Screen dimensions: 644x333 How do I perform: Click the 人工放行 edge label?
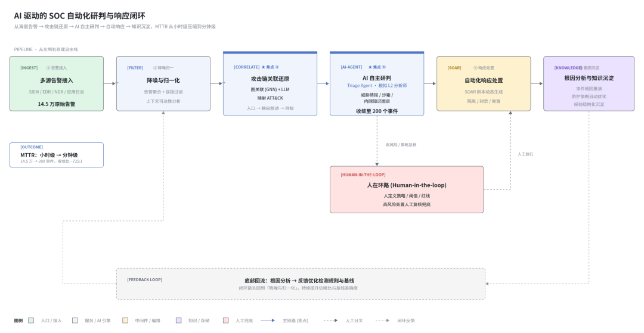coord(525,154)
